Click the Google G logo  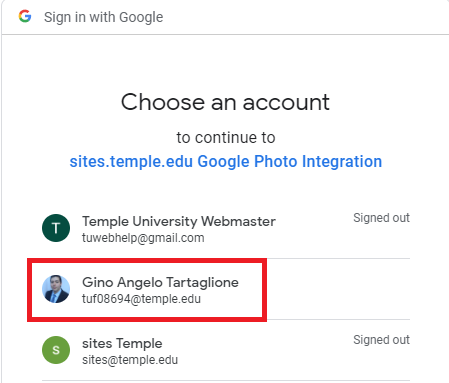(25, 16)
